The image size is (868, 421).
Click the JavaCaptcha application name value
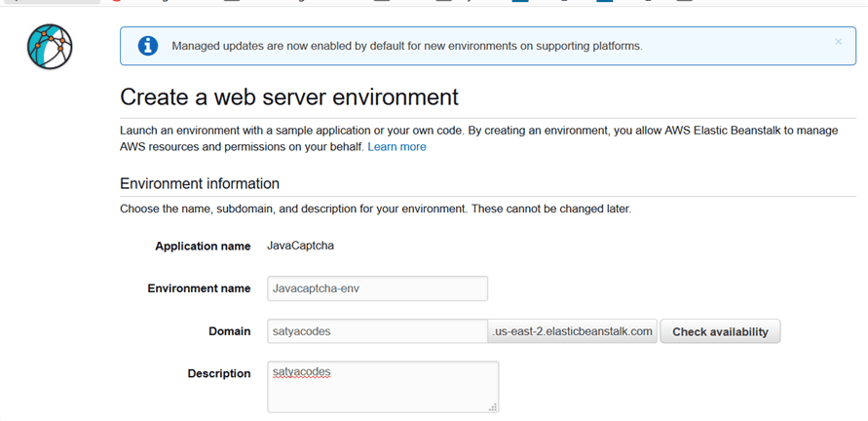click(300, 246)
